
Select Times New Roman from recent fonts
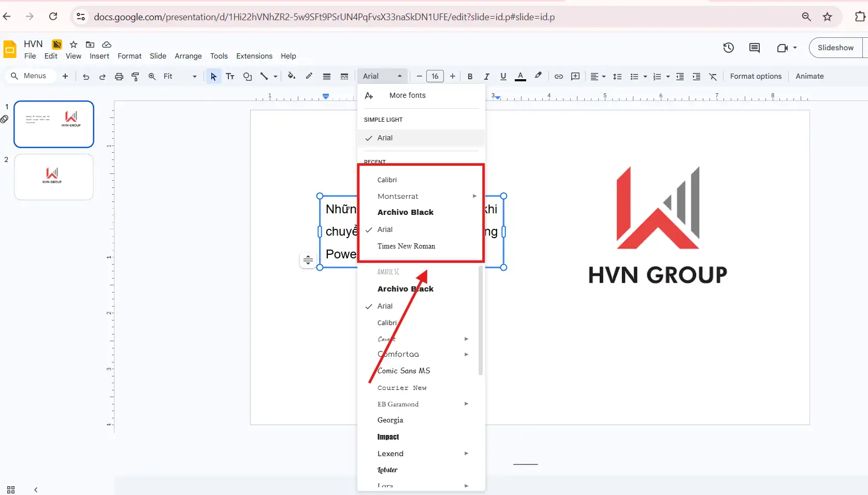click(x=407, y=246)
